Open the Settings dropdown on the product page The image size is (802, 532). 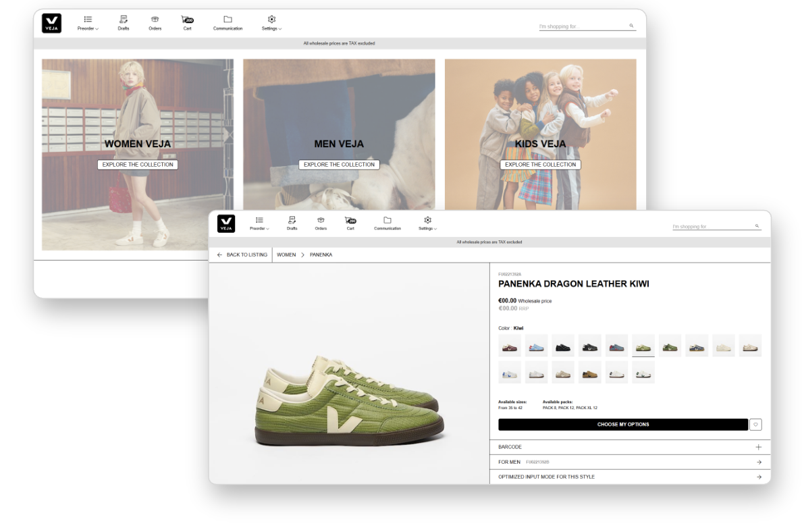click(427, 223)
